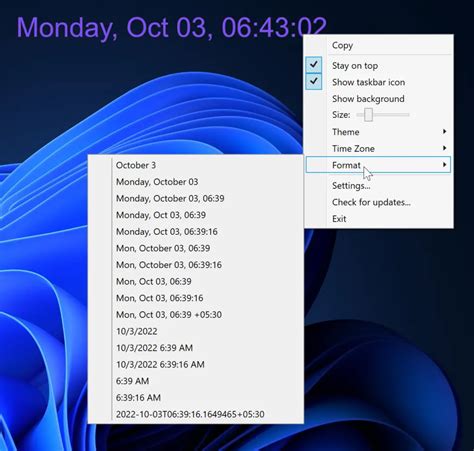Click the purple desktop clock text
The height and width of the screenshot is (451, 474).
(172, 28)
